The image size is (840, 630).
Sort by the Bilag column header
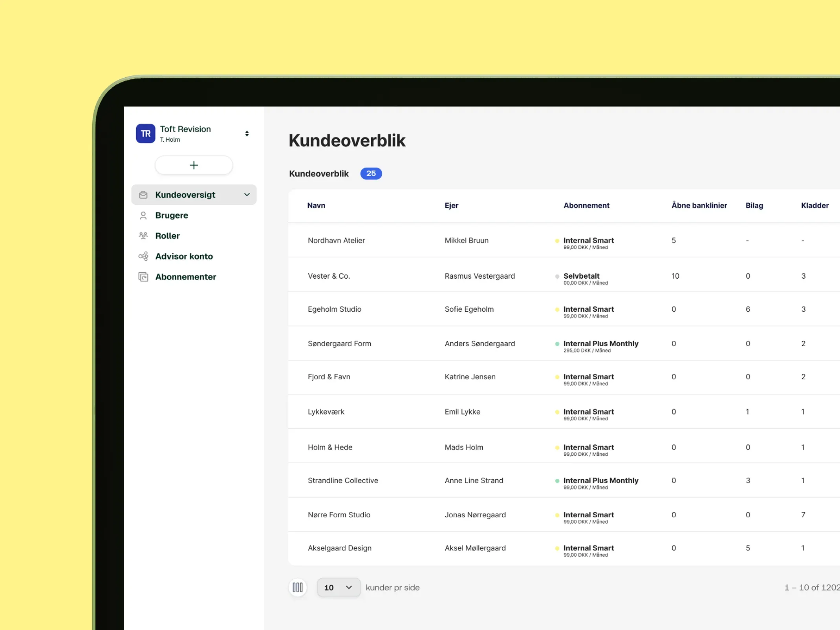pos(754,205)
